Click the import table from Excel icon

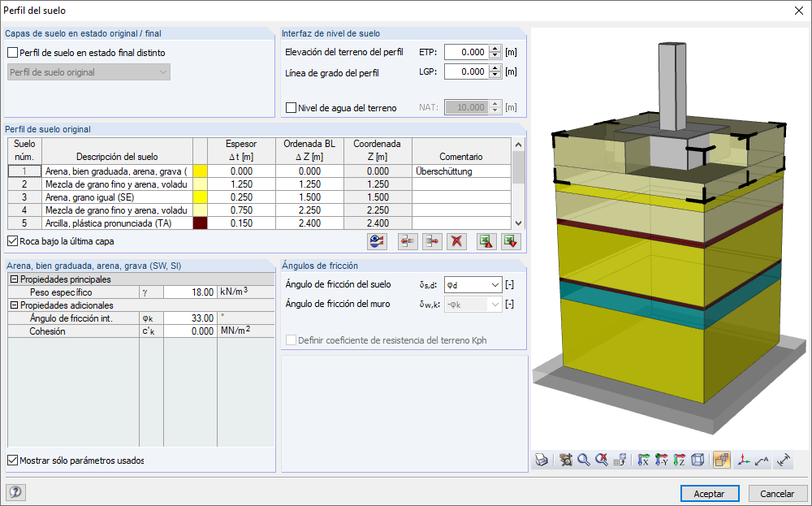tap(511, 241)
